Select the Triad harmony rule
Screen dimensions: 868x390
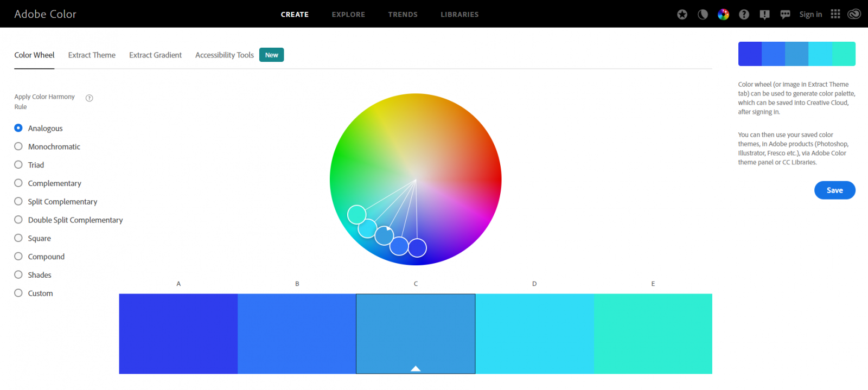click(18, 165)
